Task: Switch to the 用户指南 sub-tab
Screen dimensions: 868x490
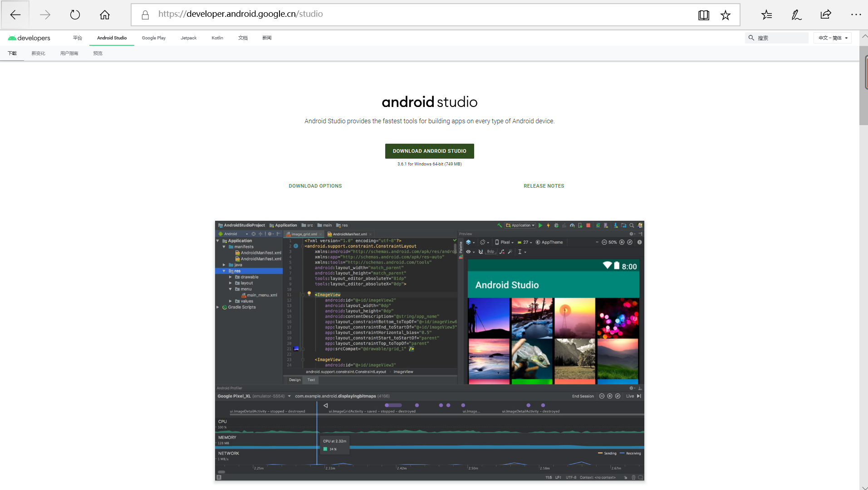Action: click(69, 53)
